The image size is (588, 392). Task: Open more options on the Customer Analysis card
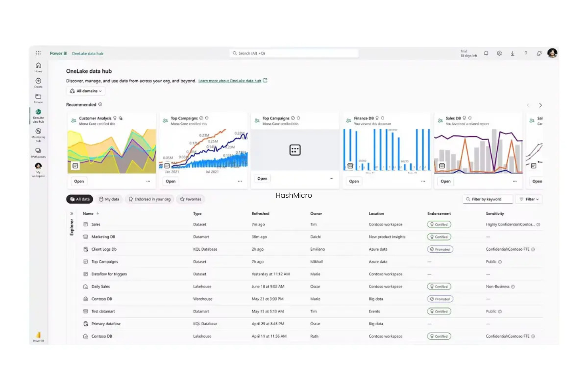[x=148, y=181]
